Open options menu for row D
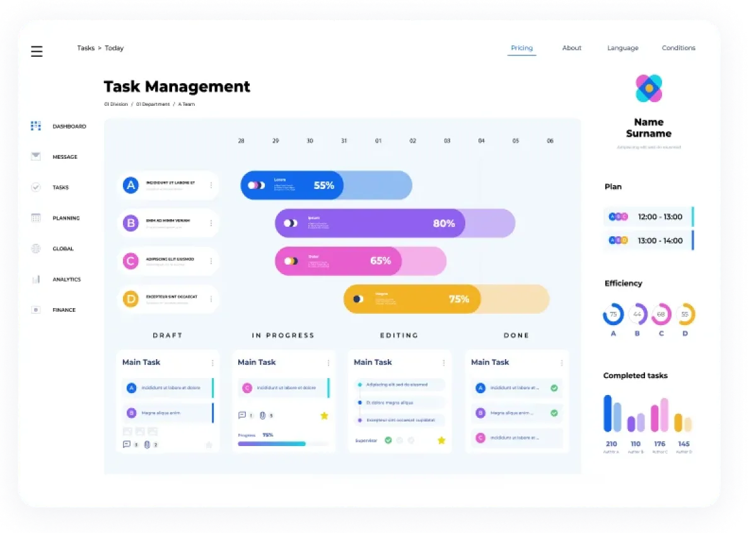The width and height of the screenshot is (756, 533). [x=211, y=299]
